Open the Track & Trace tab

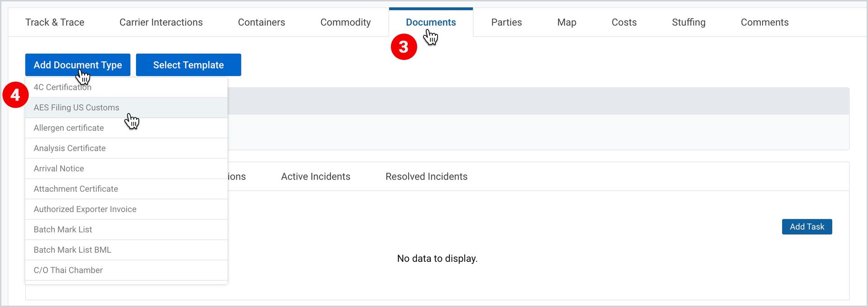coord(55,22)
